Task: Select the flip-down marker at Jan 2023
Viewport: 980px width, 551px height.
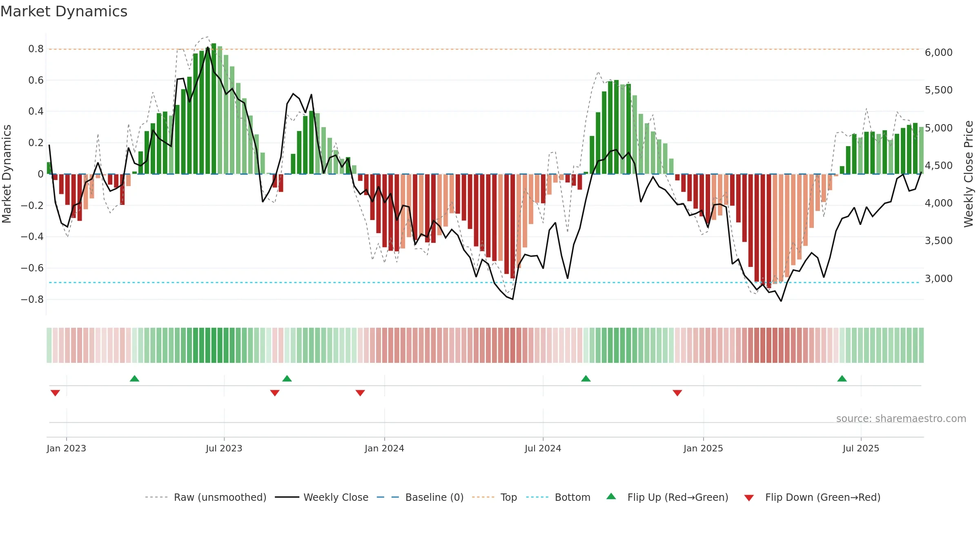Action: (x=55, y=393)
